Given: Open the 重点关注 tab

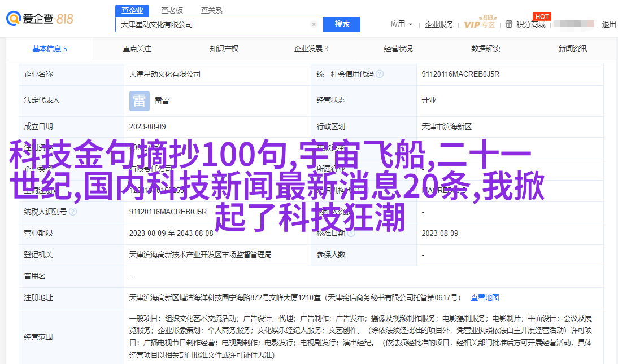Looking at the screenshot, I should click(x=137, y=49).
